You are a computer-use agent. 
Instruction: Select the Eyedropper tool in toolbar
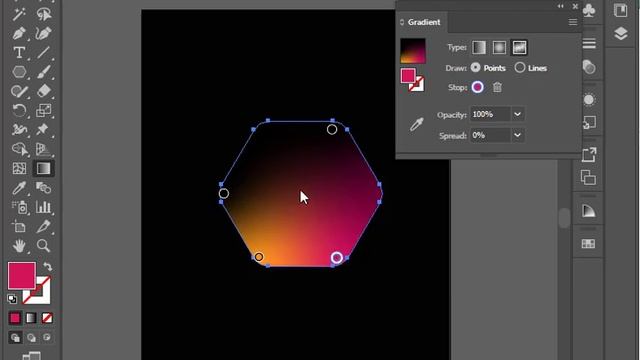tap(19, 188)
